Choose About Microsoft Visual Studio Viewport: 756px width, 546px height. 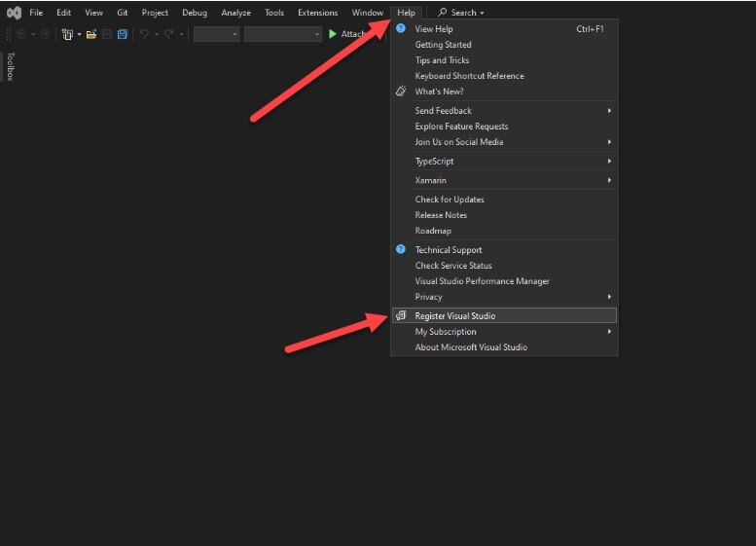tap(471, 347)
